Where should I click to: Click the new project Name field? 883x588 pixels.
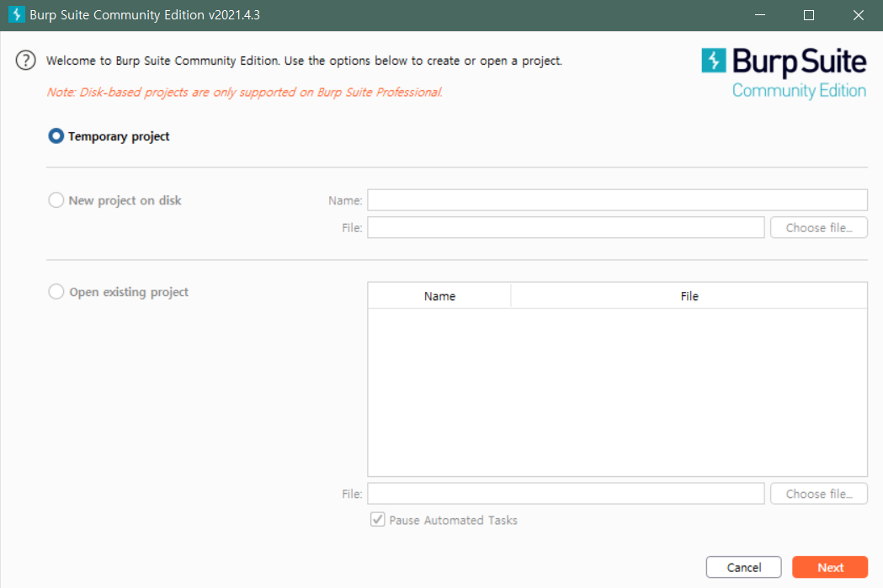[617, 199]
